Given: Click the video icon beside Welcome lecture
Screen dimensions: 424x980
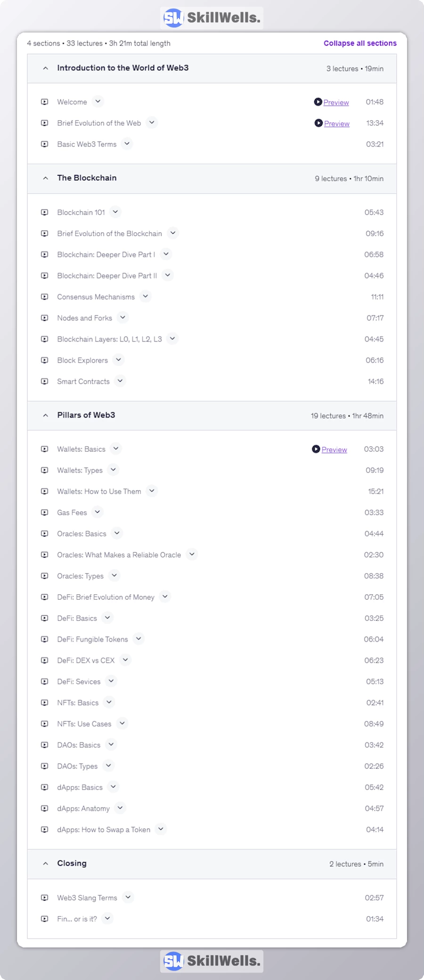Looking at the screenshot, I should (45, 102).
